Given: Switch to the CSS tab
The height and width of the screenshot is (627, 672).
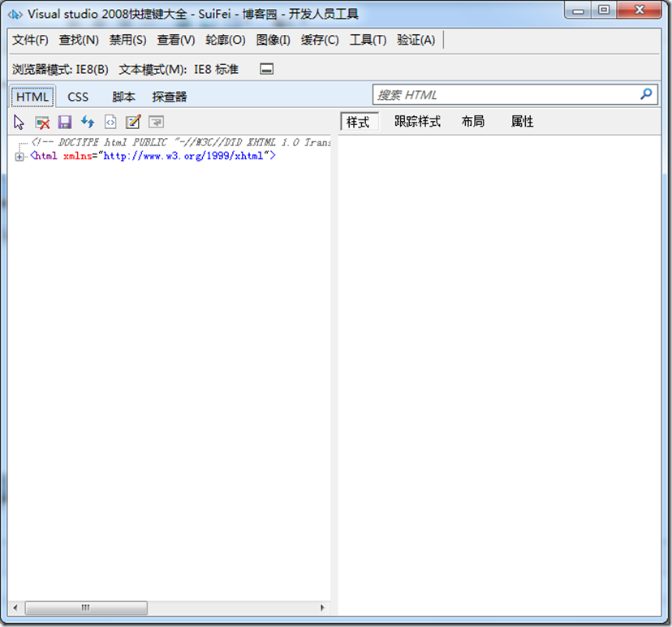Looking at the screenshot, I should pyautogui.click(x=78, y=97).
